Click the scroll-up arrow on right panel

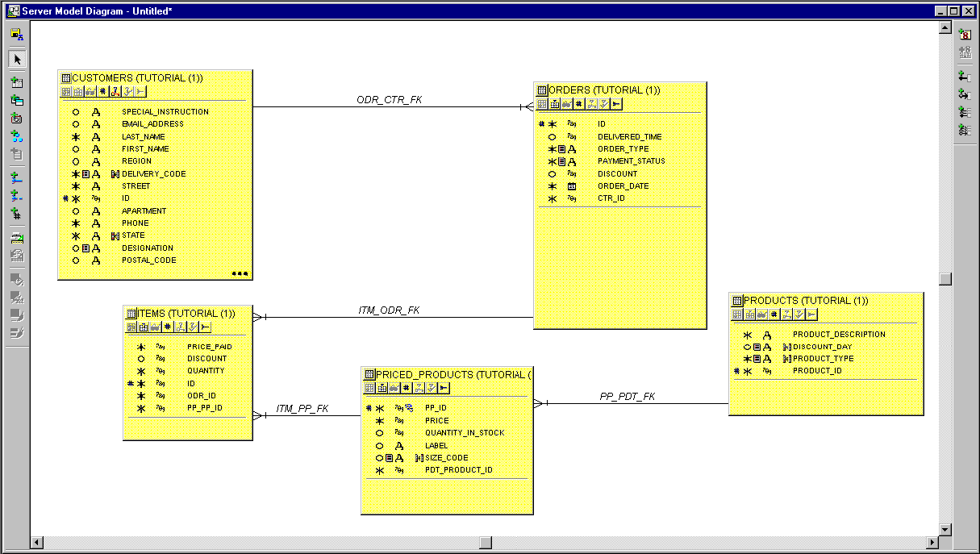click(x=944, y=26)
